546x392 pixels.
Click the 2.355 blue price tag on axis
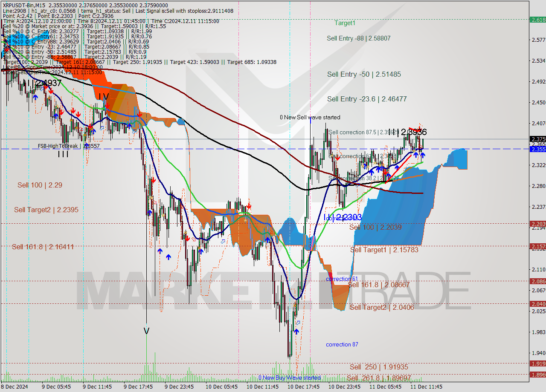[x=537, y=149]
